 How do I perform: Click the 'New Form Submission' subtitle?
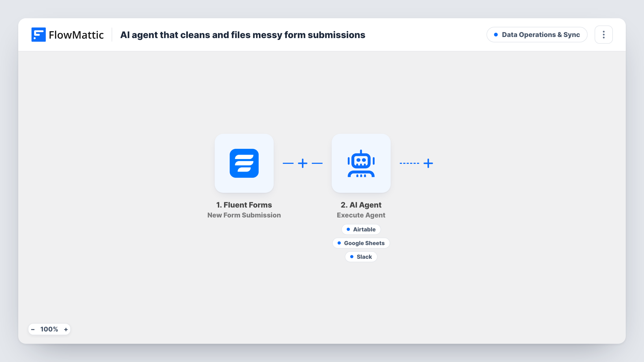pos(244,215)
